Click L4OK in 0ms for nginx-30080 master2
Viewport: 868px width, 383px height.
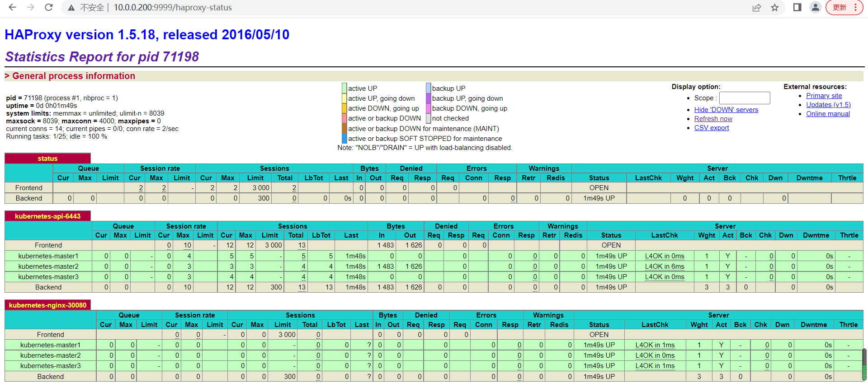pyautogui.click(x=655, y=355)
